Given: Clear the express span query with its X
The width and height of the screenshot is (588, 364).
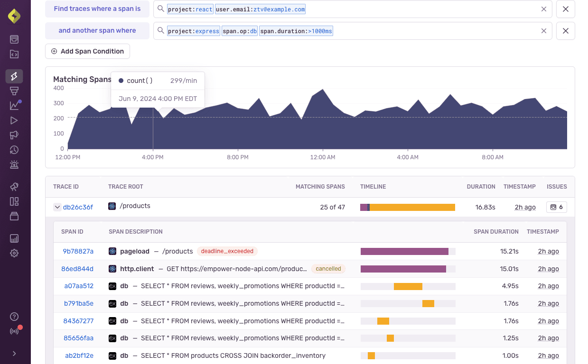Looking at the screenshot, I should (543, 30).
